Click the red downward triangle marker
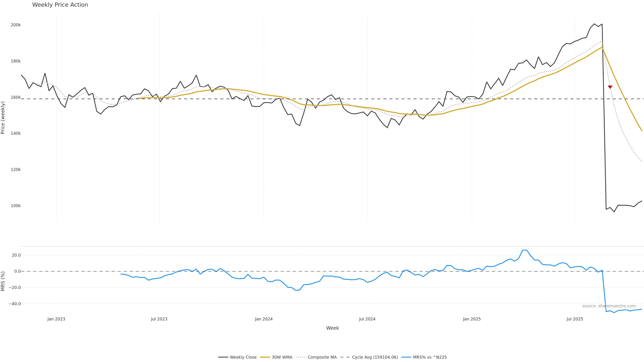 pos(610,87)
